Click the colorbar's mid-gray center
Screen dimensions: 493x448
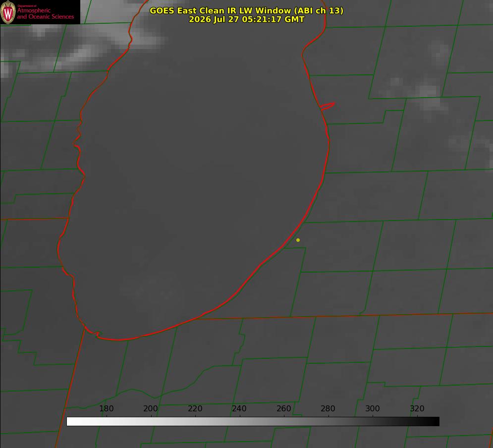coord(253,422)
